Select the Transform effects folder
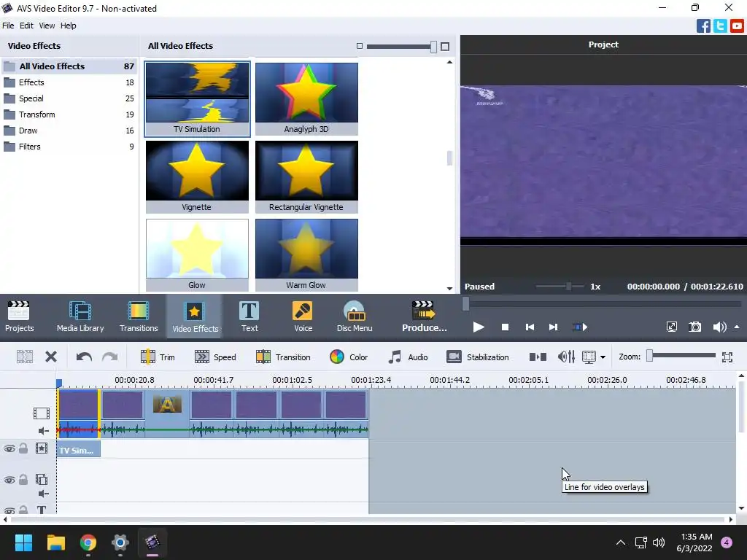 pos(69,114)
